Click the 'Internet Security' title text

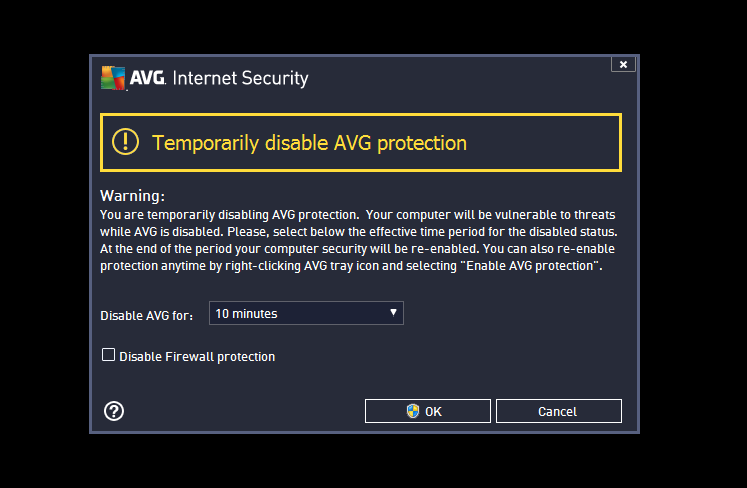click(x=240, y=78)
